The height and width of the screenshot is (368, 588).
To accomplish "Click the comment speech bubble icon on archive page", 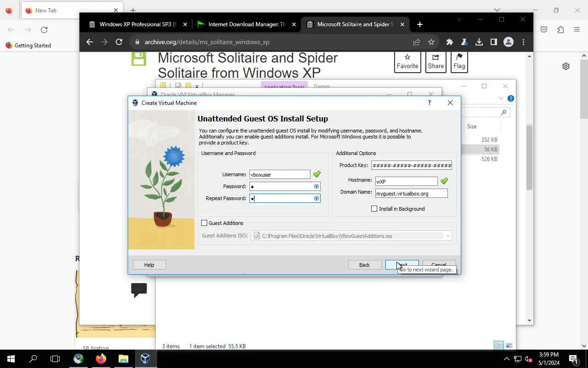I will 139,290.
